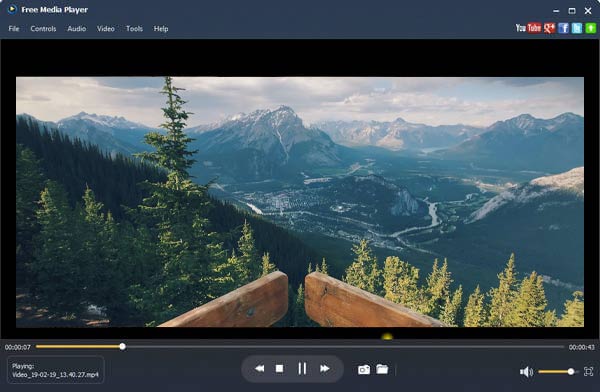Click the total duration 00:00:43

pos(582,347)
